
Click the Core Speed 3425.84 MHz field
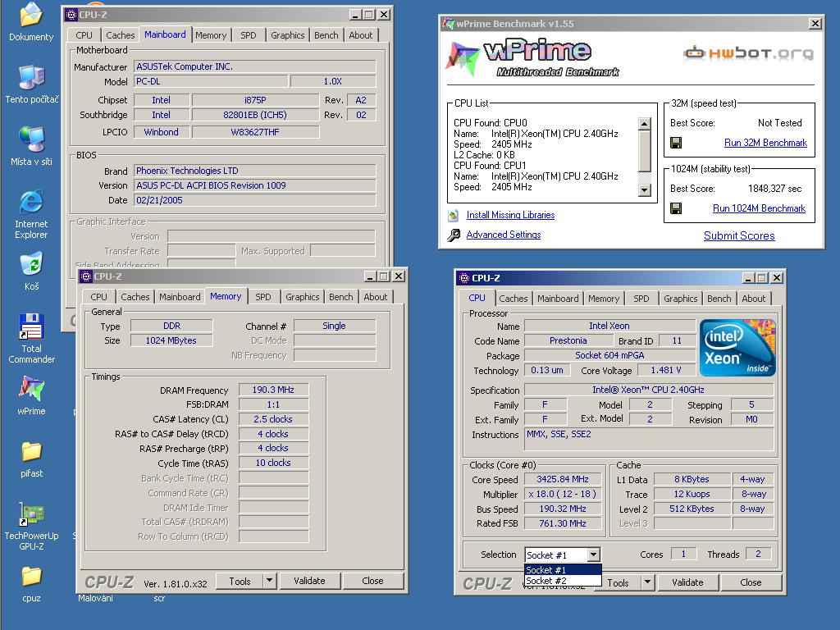[563, 479]
